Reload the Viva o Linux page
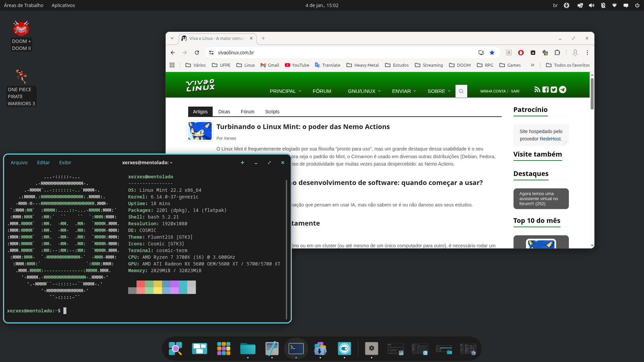This screenshot has width=644, height=362. (197, 53)
